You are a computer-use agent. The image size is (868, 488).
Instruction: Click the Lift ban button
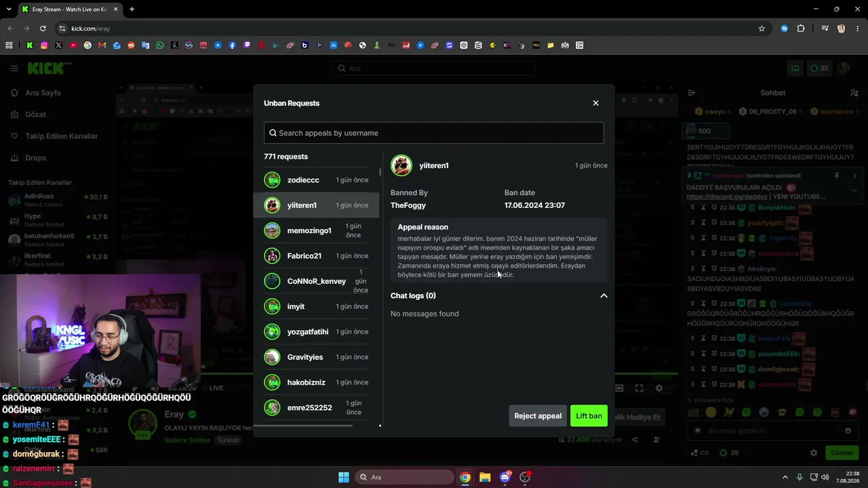(x=589, y=416)
